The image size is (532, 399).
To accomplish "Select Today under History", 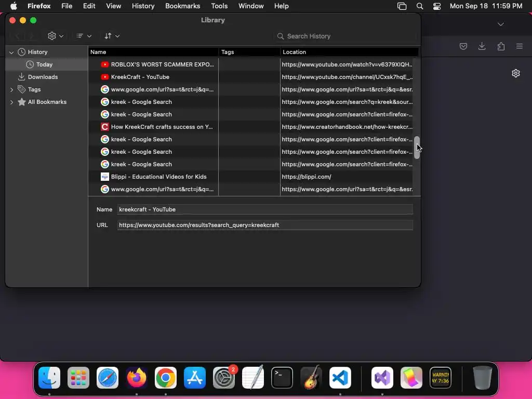I will (x=44, y=64).
